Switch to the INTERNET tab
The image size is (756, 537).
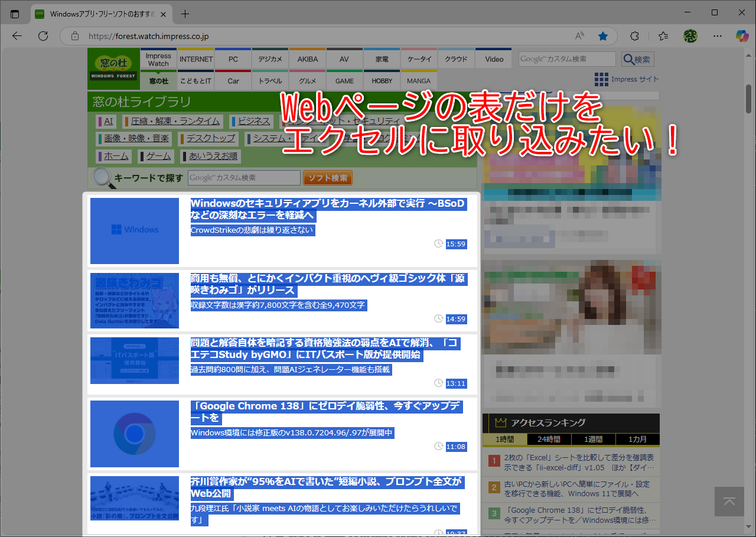195,58
